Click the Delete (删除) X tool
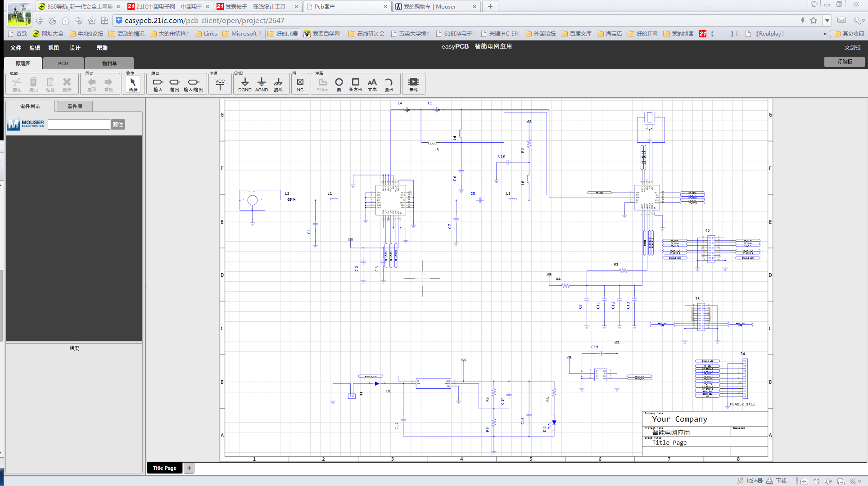The image size is (868, 486). tap(67, 84)
